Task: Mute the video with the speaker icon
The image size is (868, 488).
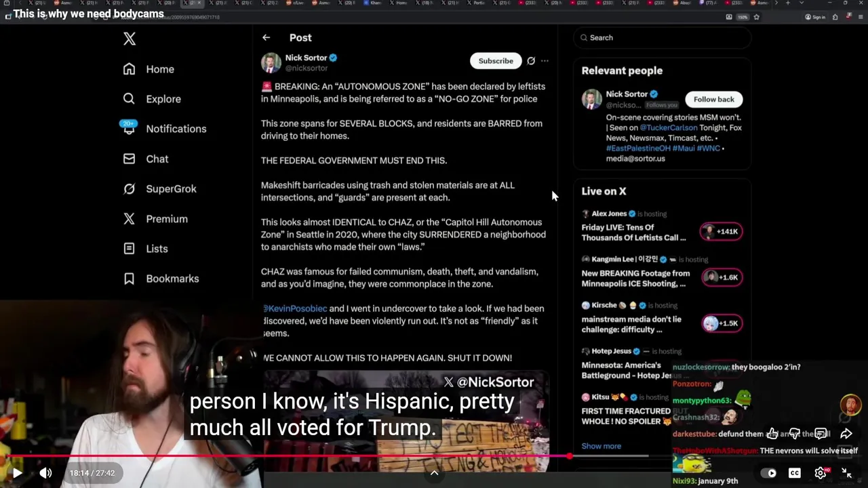Action: click(x=45, y=473)
